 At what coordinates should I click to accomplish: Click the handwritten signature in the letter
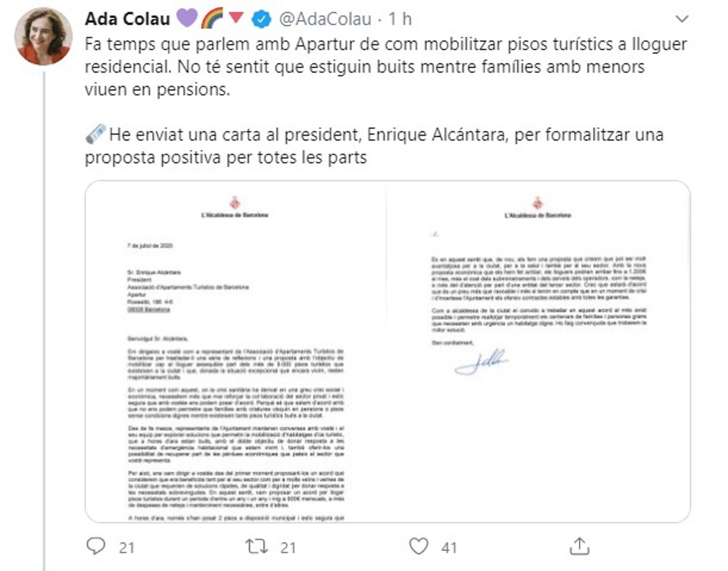(481, 362)
